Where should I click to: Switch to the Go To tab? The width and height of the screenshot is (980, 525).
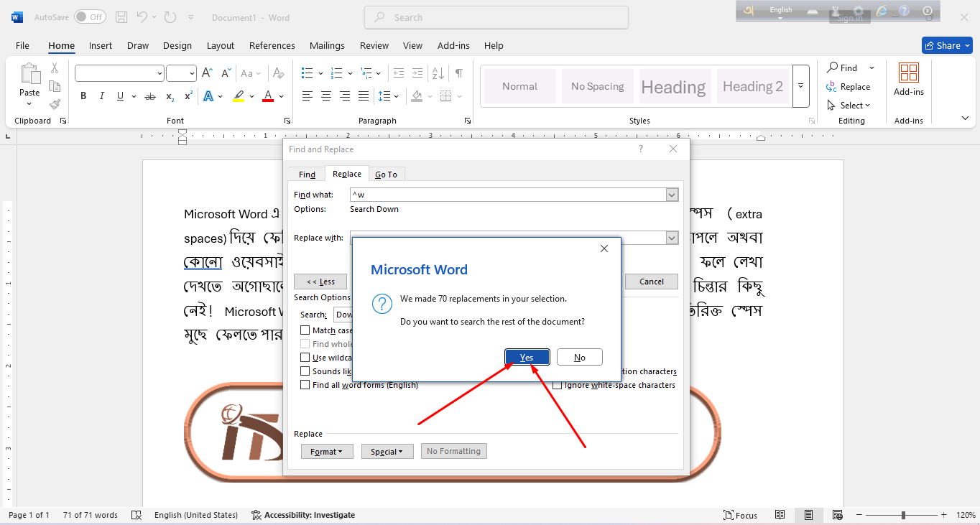coord(386,173)
